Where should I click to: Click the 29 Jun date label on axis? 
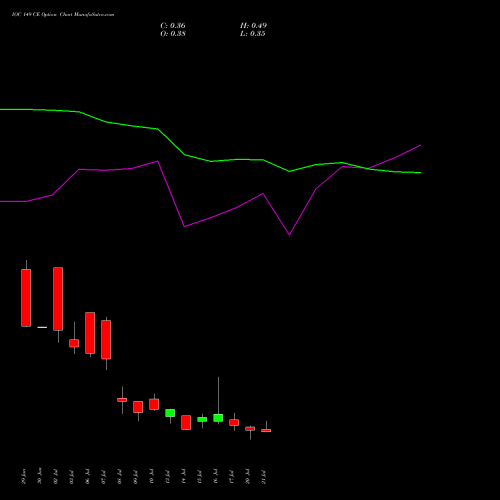[23, 477]
